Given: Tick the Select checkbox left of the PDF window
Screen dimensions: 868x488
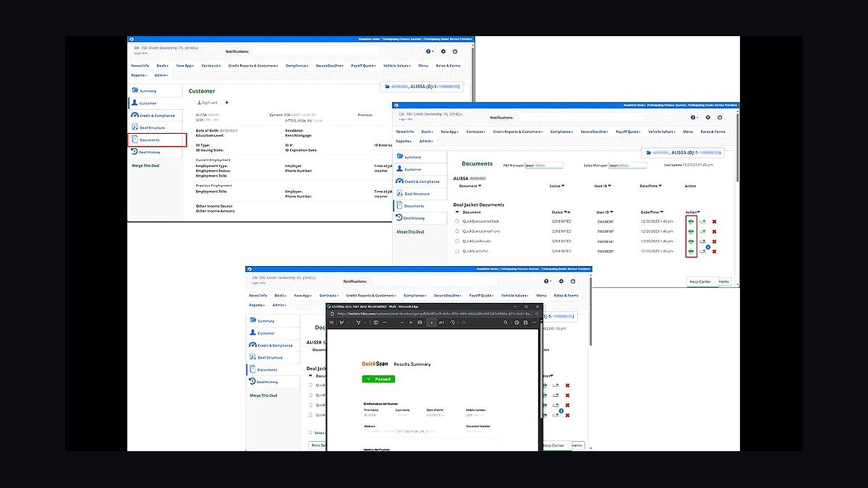Looking at the screenshot, I should [310, 432].
